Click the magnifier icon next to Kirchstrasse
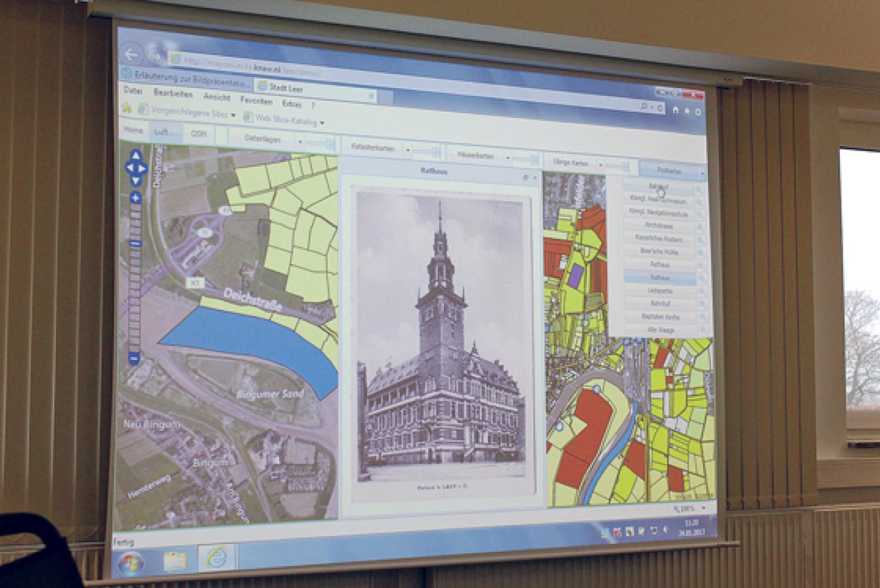This screenshot has height=588, width=880. pyautogui.click(x=700, y=227)
